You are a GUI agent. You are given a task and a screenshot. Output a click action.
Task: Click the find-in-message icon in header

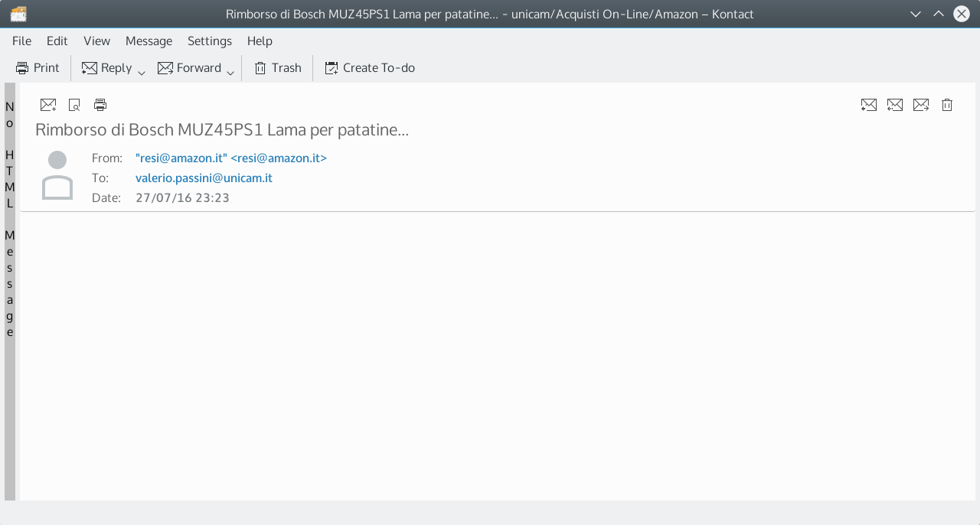[x=74, y=105]
